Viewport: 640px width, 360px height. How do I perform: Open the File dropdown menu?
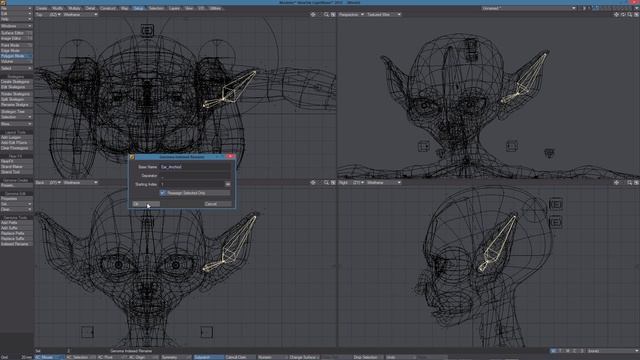pyautogui.click(x=16, y=8)
